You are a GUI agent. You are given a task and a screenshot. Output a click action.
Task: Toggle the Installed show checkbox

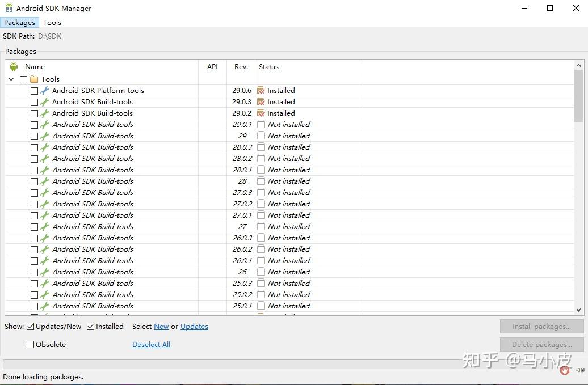[90, 327]
